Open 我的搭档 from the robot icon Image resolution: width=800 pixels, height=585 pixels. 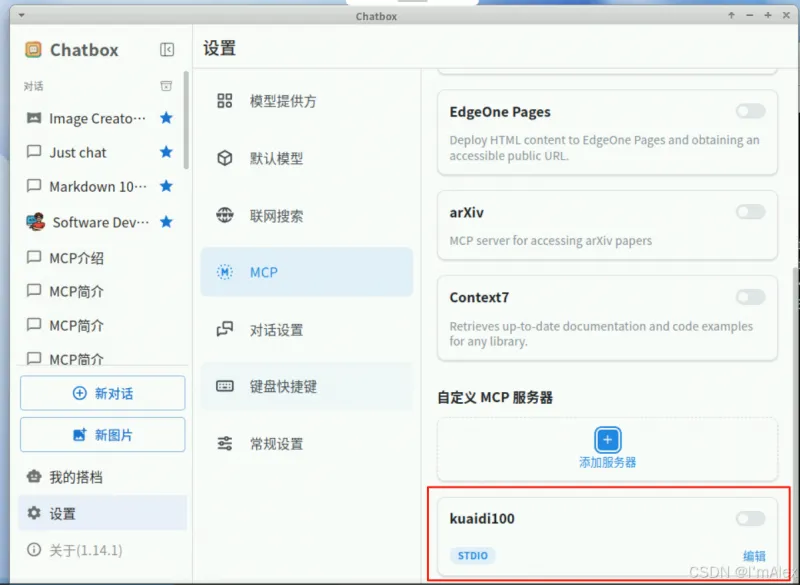tap(34, 477)
